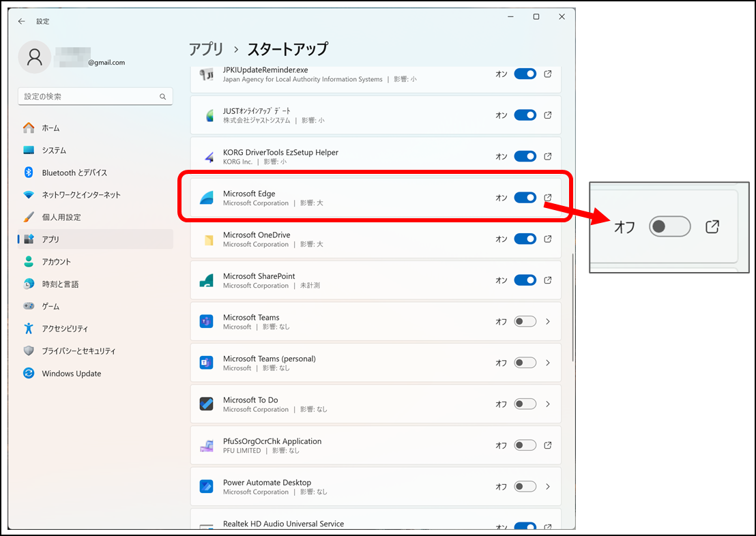The image size is (756, 536).
Task: Click the Microsoft OneDrive folder icon
Action: 209,239
